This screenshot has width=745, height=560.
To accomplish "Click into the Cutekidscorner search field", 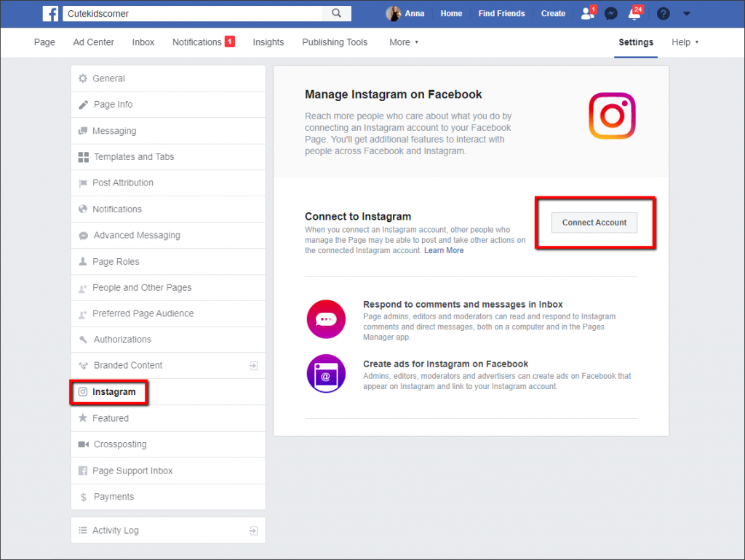I will click(x=192, y=13).
